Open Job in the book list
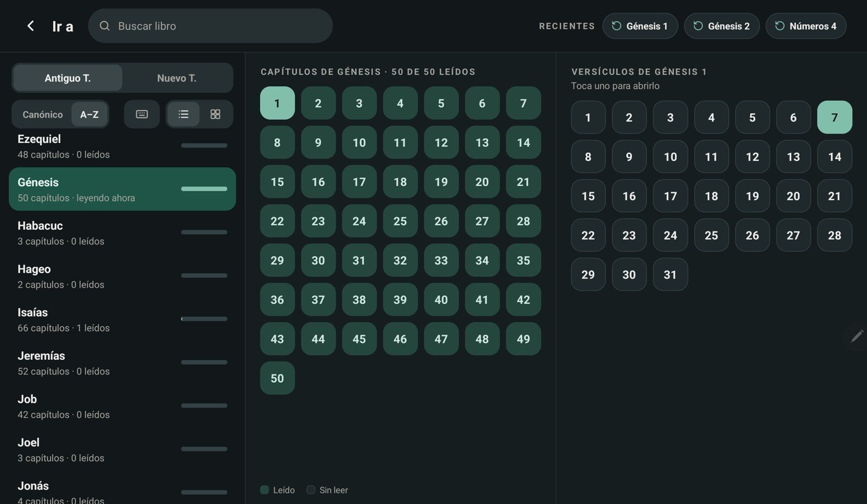The width and height of the screenshot is (867, 504). 122,406
